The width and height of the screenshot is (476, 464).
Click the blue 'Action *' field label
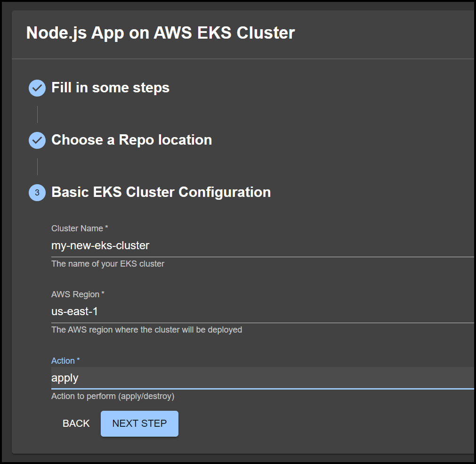tap(65, 361)
